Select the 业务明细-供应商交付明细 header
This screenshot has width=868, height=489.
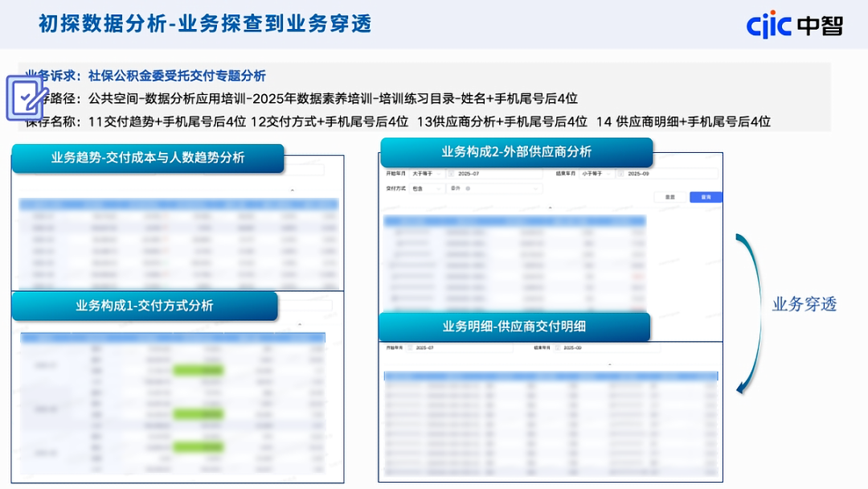point(517,327)
